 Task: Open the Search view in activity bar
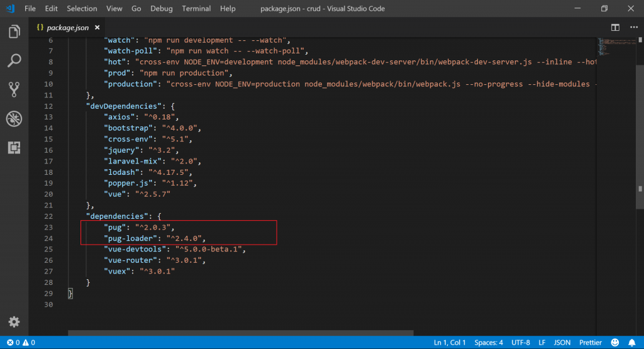coord(14,60)
